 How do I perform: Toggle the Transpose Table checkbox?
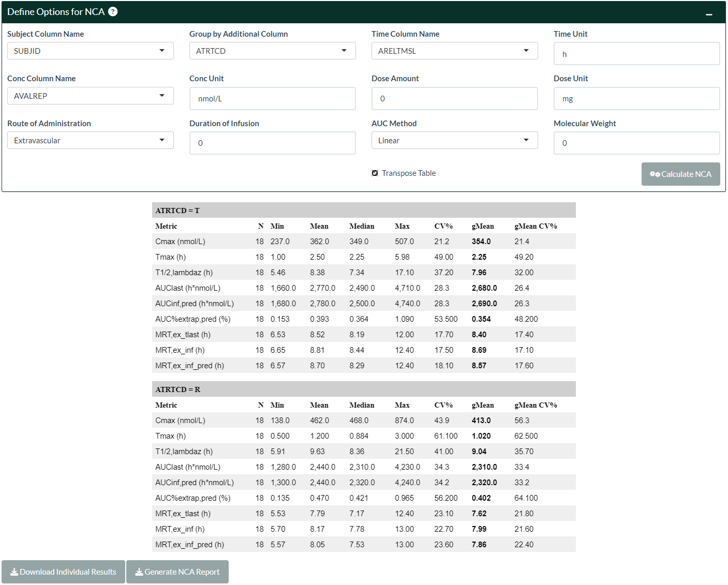(375, 173)
